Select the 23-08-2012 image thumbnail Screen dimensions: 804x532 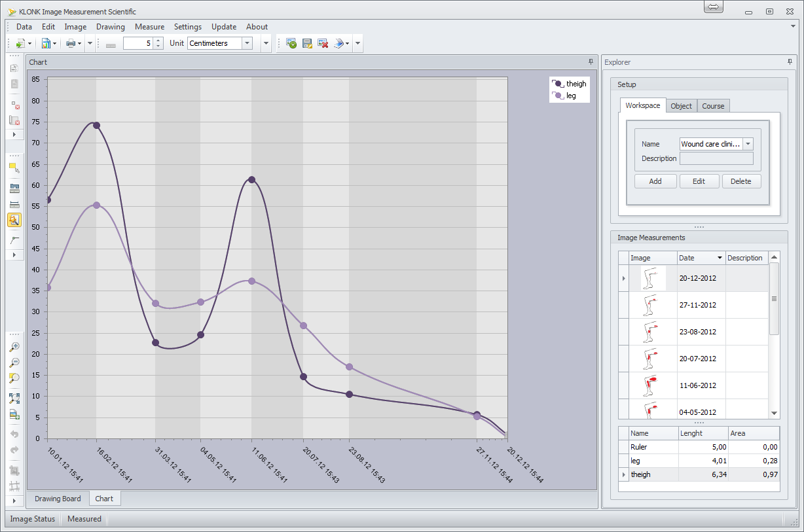(653, 332)
